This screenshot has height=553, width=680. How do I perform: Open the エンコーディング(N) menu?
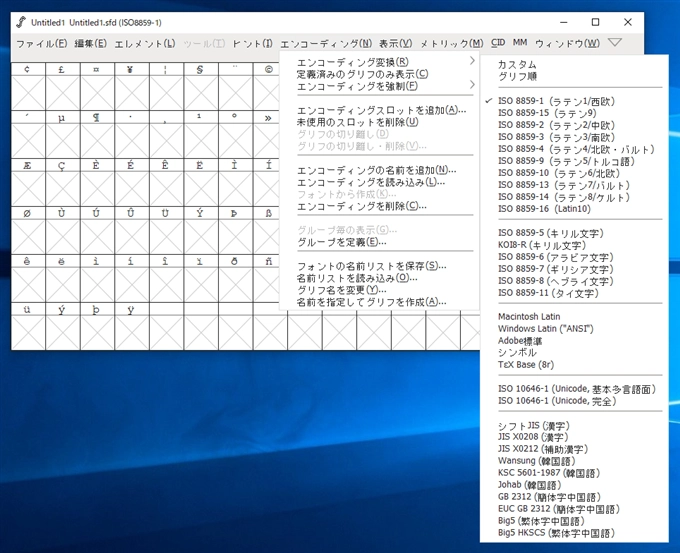pos(326,43)
